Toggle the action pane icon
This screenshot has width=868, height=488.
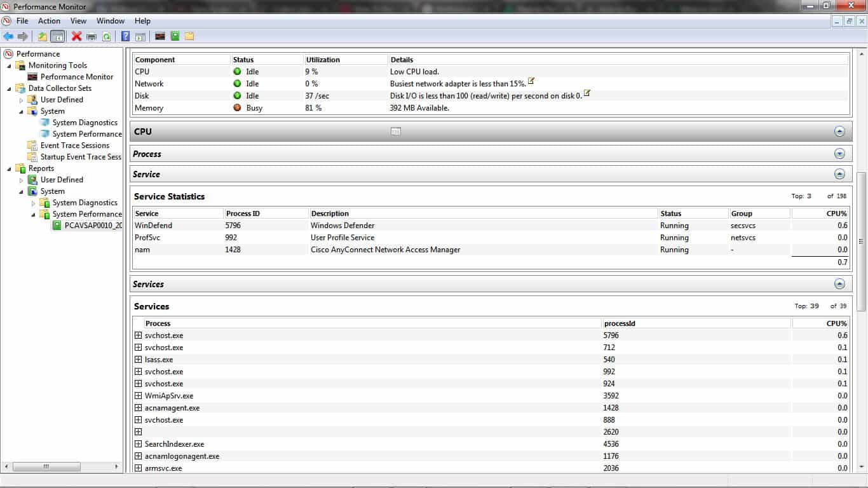click(140, 36)
